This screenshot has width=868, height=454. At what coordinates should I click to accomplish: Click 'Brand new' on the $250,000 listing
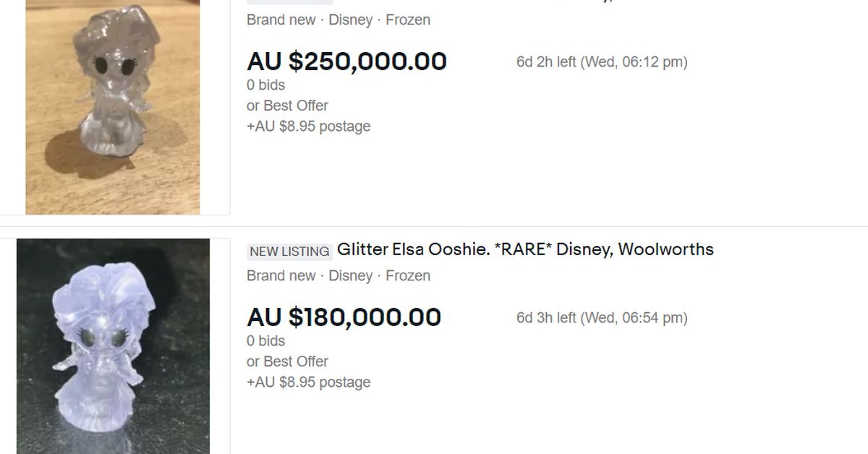tap(281, 20)
